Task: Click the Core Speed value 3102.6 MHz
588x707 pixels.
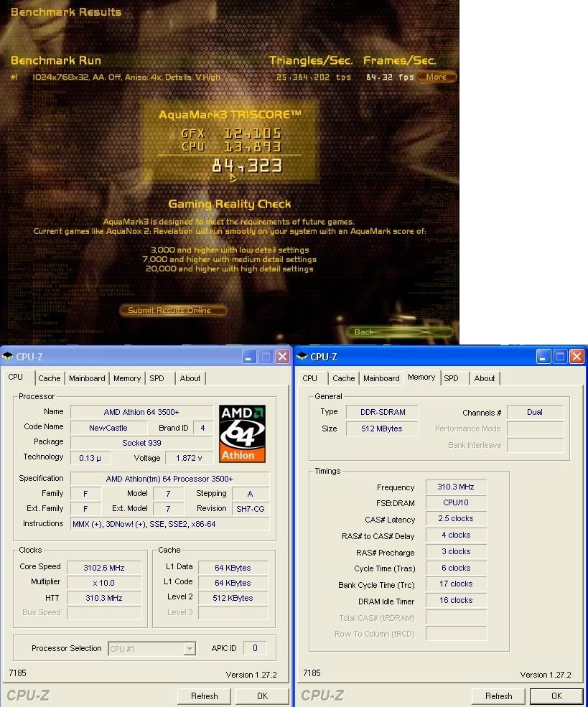Action: [x=104, y=568]
